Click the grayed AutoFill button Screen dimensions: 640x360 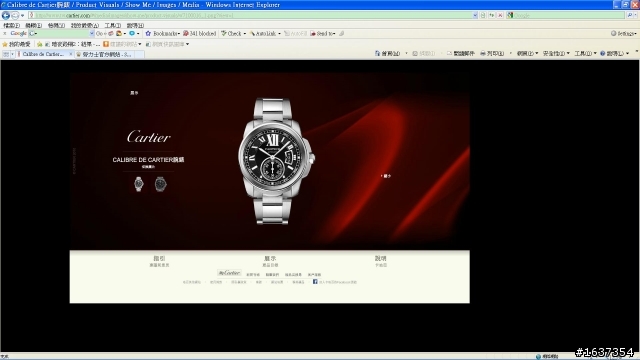pyautogui.click(x=295, y=33)
